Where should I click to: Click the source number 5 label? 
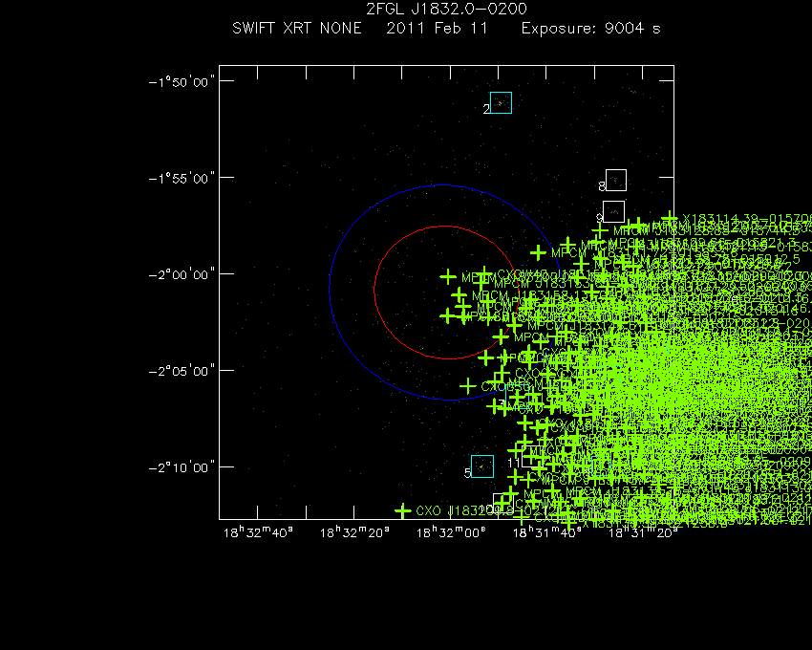(x=467, y=473)
